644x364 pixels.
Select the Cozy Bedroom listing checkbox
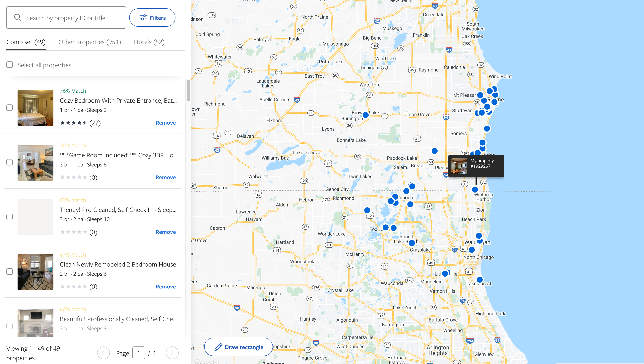click(10, 108)
